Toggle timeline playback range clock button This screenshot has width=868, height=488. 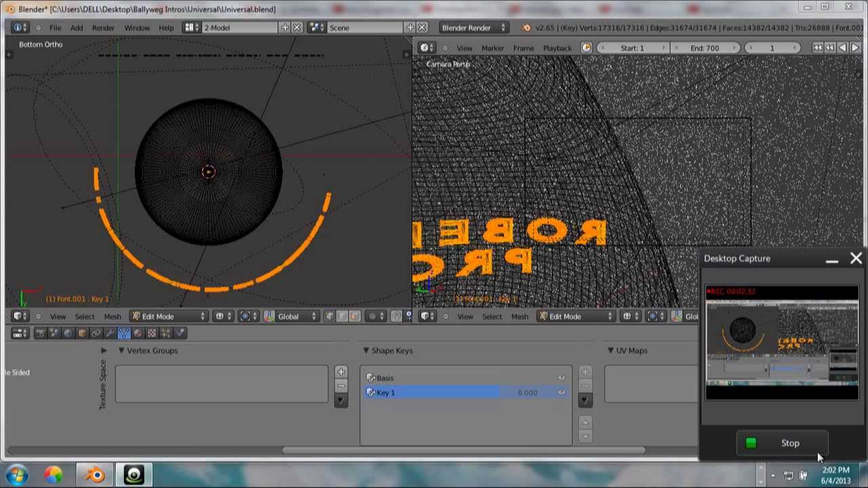587,48
